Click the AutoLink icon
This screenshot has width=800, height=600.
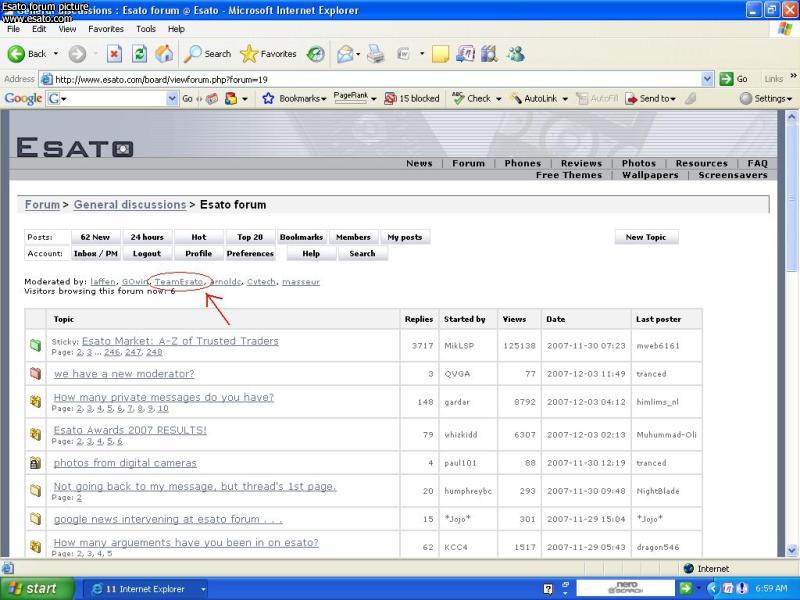point(516,98)
